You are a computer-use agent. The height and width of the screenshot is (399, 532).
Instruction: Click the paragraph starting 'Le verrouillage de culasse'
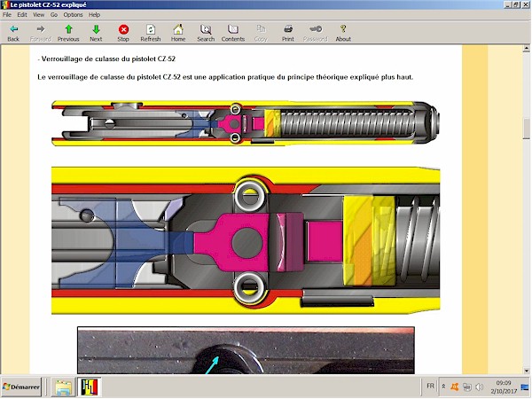[225, 77]
